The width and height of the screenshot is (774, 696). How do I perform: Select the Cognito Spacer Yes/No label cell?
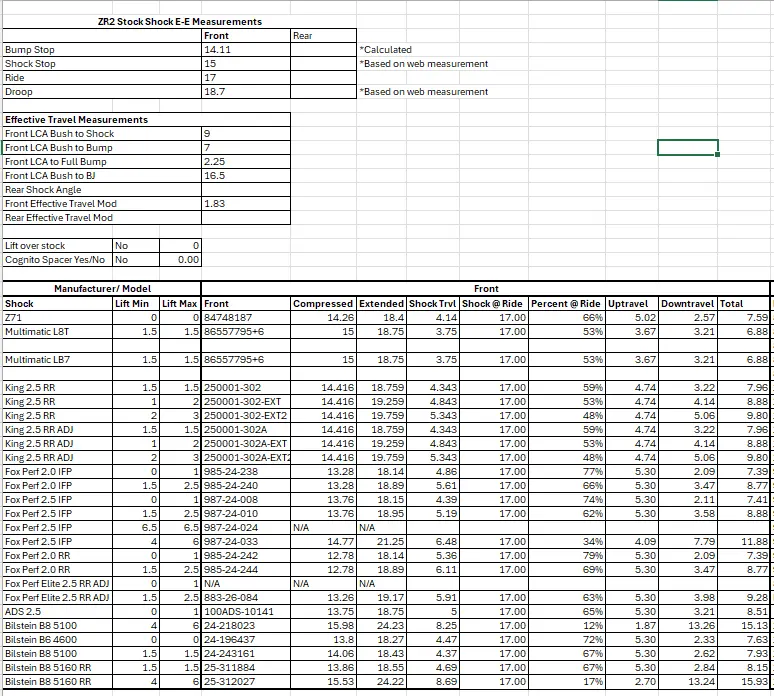tap(57, 259)
